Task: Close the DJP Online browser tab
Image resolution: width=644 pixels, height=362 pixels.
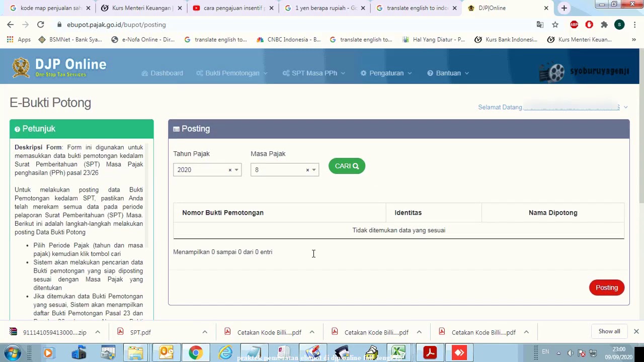Action: pos(546,8)
